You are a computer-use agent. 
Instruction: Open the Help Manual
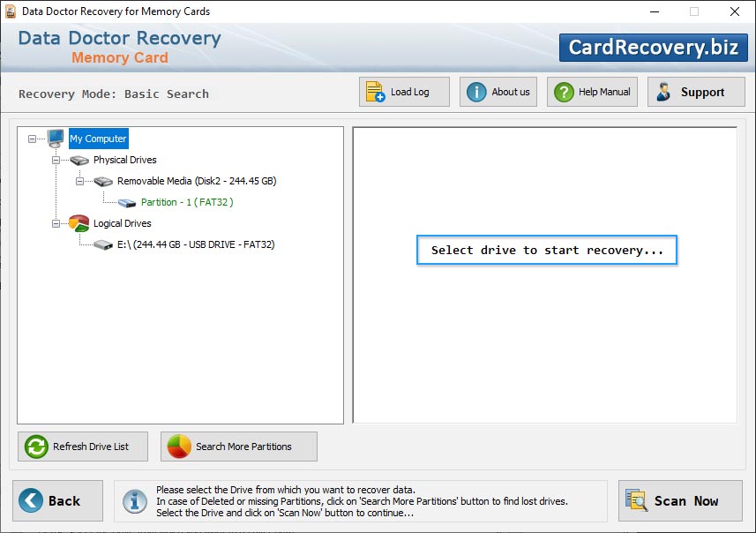(592, 92)
